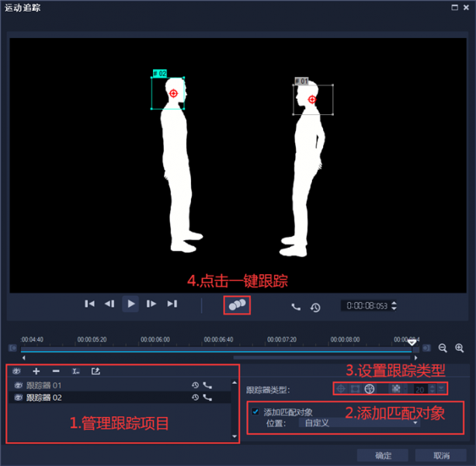The image size is (476, 466).
Task: Increase timecode with up stepper arrow
Action: point(394,303)
